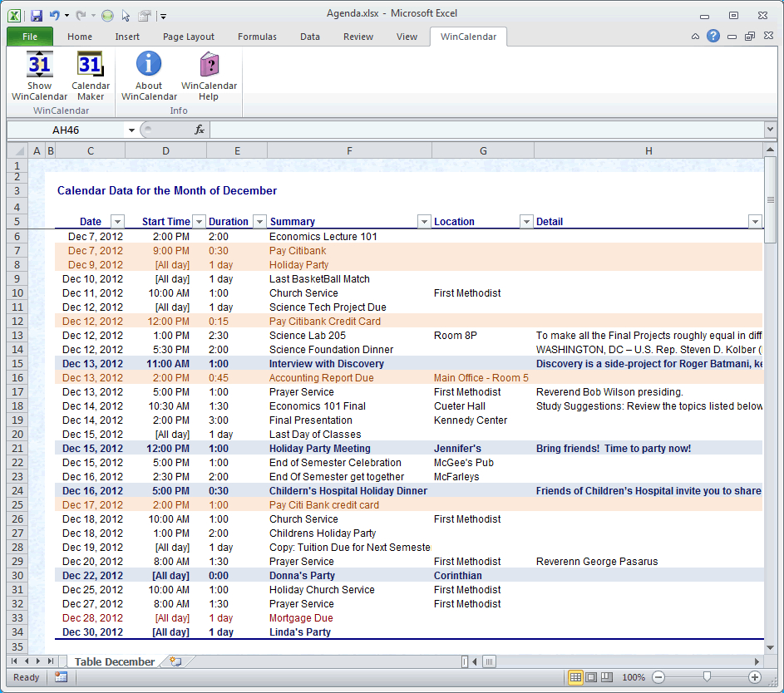784x693 pixels.
Task: Collapse the ribbon with the chevron arrow
Action: click(x=694, y=37)
